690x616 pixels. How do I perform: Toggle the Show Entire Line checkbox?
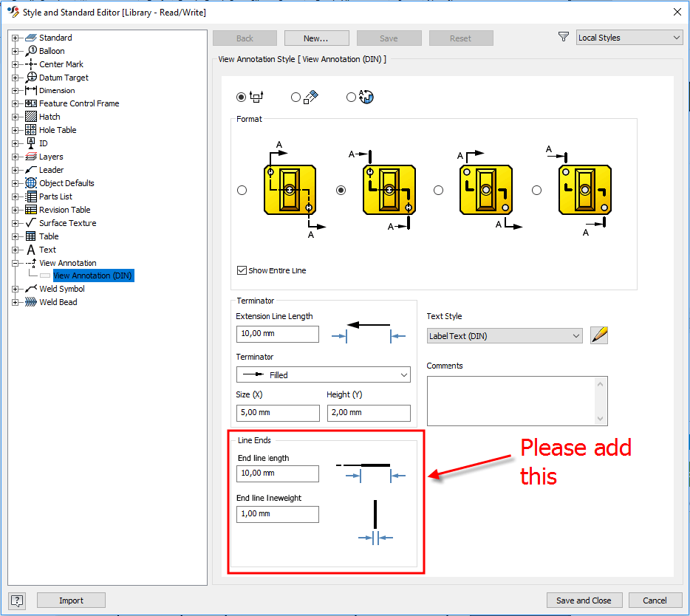242,270
